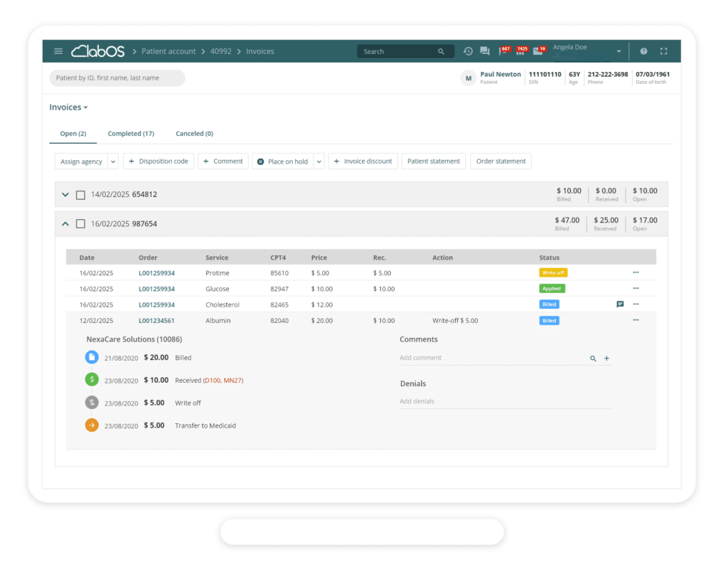728x567 pixels.
Task: Click the plus icon to add a comment
Action: 606,358
